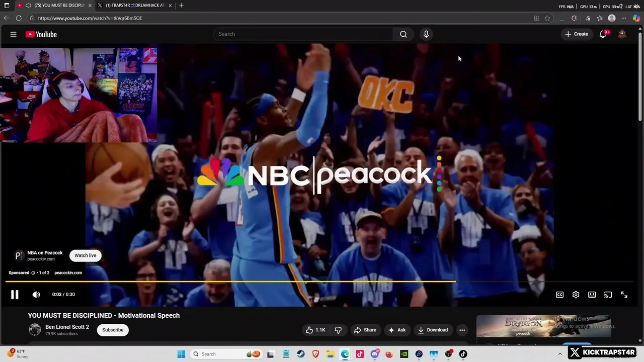Viewport: 644px width, 362px height.
Task: Open a new browser tab
Action: click(181, 6)
